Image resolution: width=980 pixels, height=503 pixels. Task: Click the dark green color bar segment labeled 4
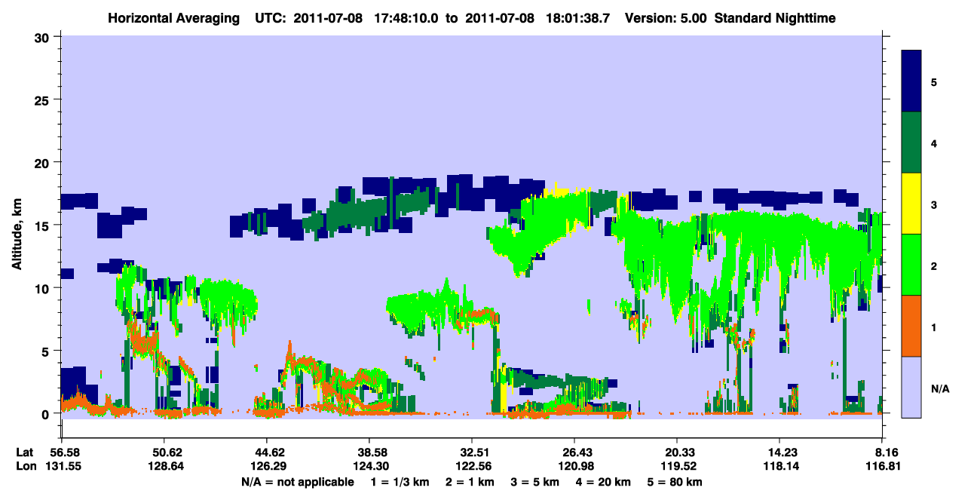point(911,143)
